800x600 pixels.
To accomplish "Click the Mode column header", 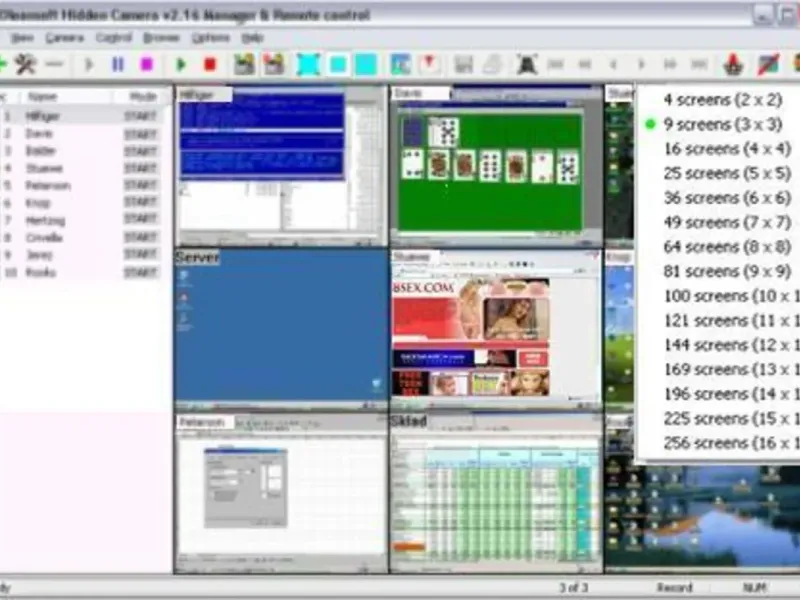I will [143, 96].
